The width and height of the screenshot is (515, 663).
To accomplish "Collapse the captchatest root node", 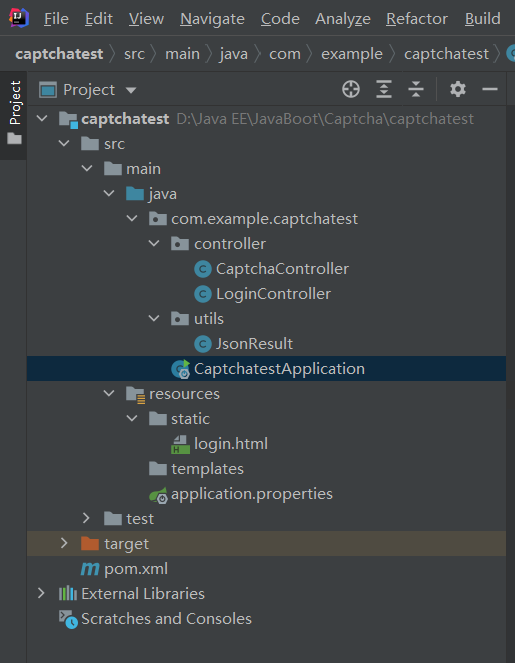I will pyautogui.click(x=42, y=119).
